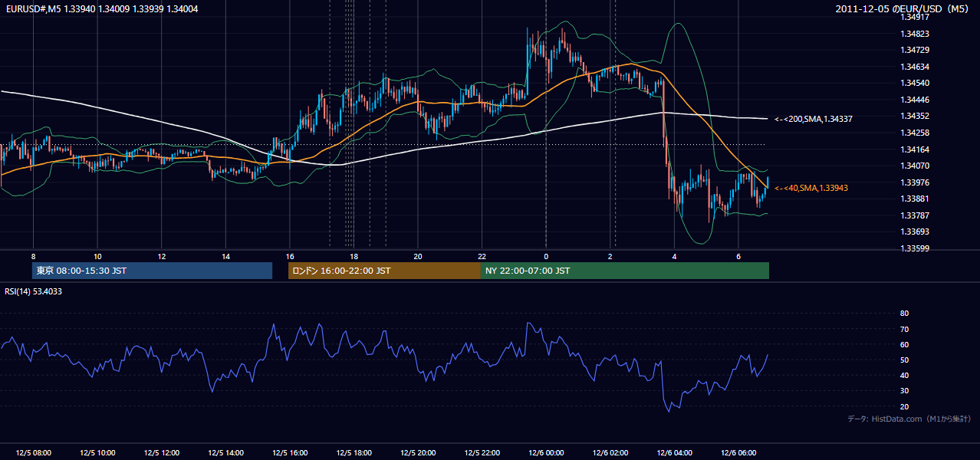Click the 1.34823 price axis value

coord(915,34)
